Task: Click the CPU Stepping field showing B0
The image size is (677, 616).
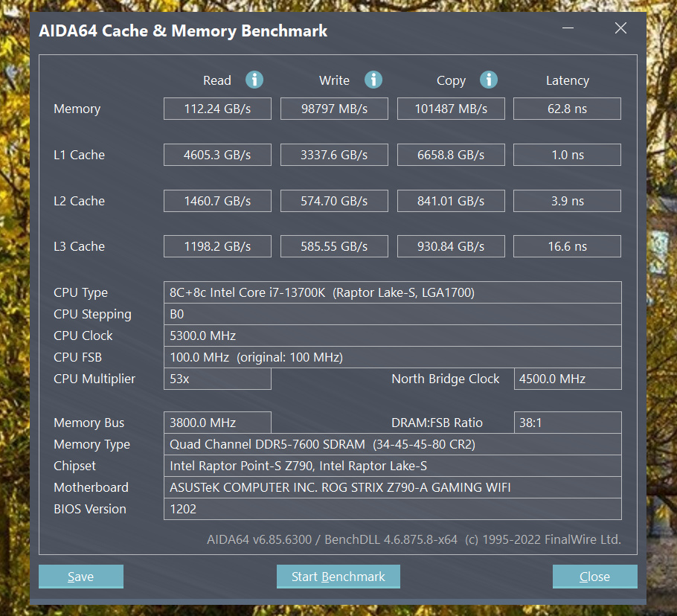Action: coord(393,314)
